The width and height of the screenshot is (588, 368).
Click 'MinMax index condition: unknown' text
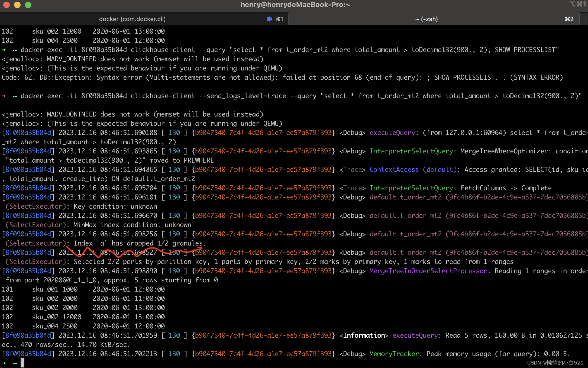point(132,225)
